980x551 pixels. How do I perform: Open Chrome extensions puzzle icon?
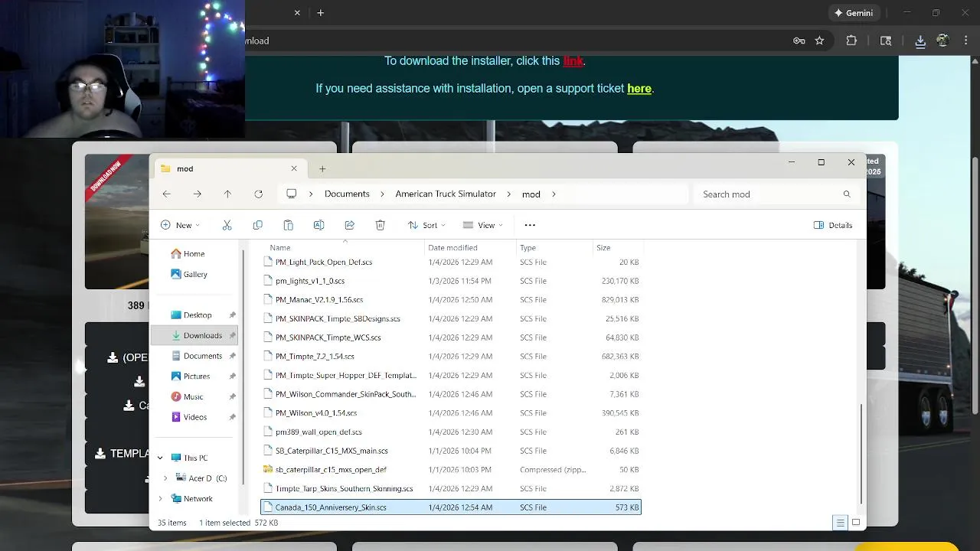851,41
